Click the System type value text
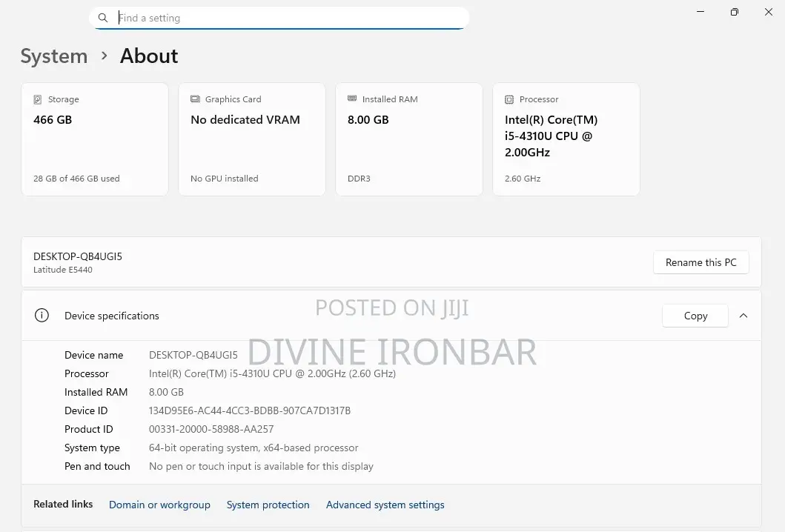This screenshot has height=532, width=785. point(254,448)
